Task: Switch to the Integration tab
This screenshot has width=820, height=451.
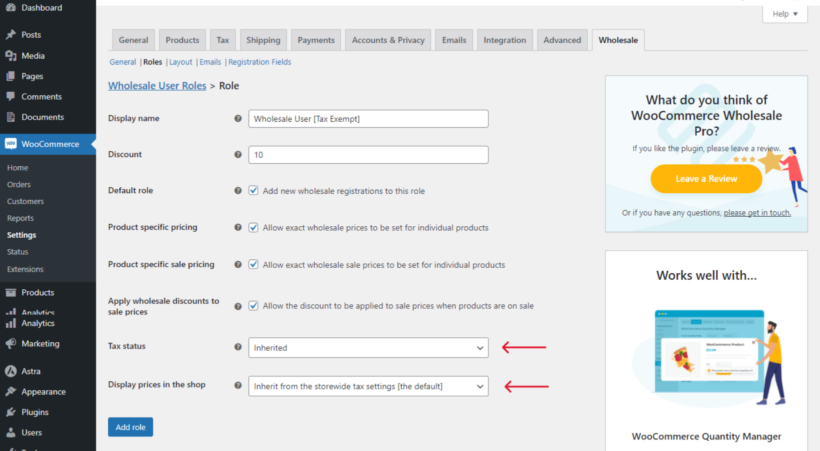Action: (505, 40)
